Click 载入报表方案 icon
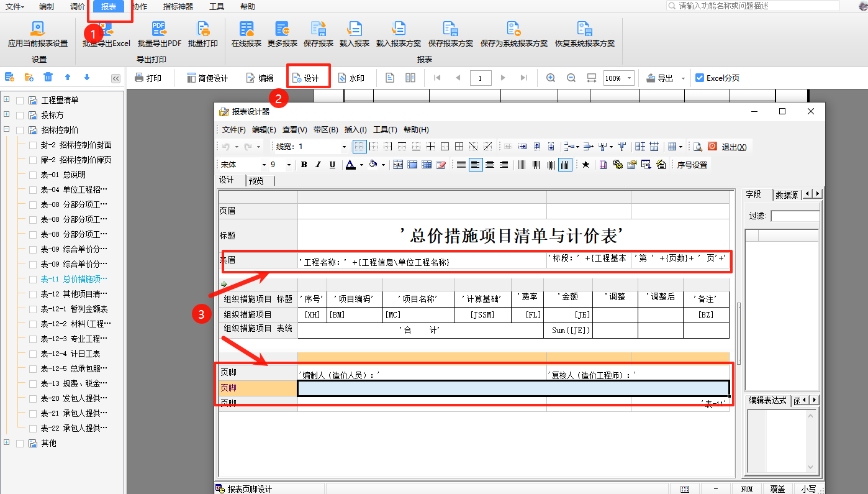Image resolution: width=868 pixels, height=494 pixels. click(x=399, y=29)
